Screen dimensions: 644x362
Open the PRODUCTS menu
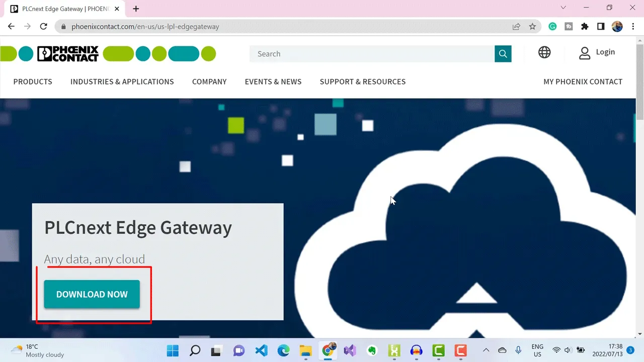tap(33, 81)
